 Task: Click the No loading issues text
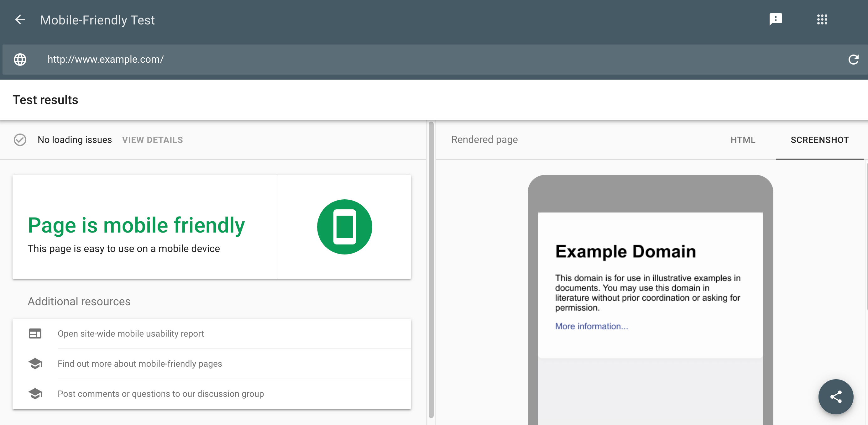pyautogui.click(x=75, y=139)
